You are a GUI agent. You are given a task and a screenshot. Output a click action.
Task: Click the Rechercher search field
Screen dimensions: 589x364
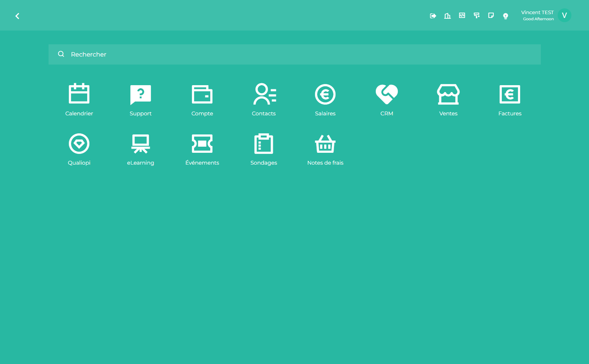294,54
